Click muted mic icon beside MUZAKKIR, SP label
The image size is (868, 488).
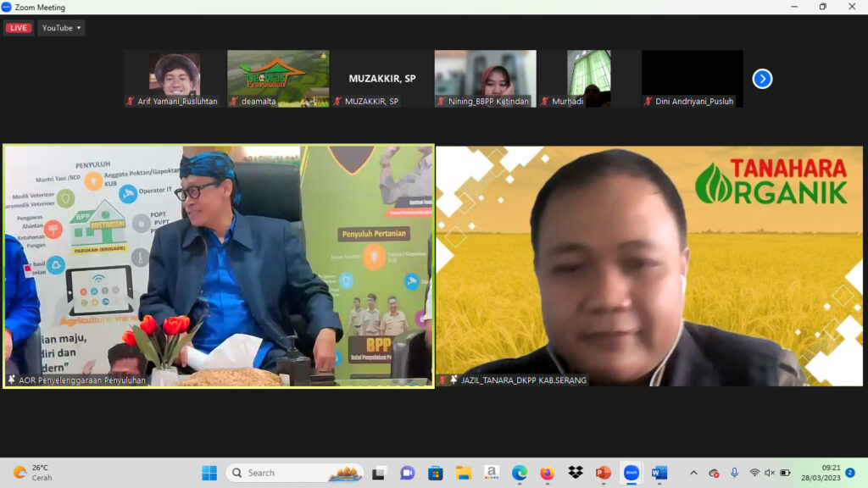[x=337, y=102]
